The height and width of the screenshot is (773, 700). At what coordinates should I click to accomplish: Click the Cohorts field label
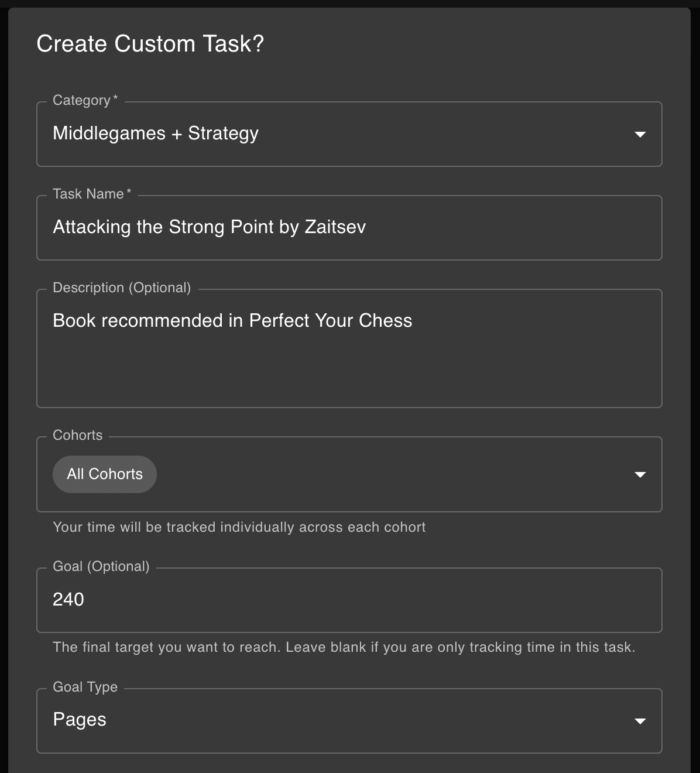click(77, 436)
